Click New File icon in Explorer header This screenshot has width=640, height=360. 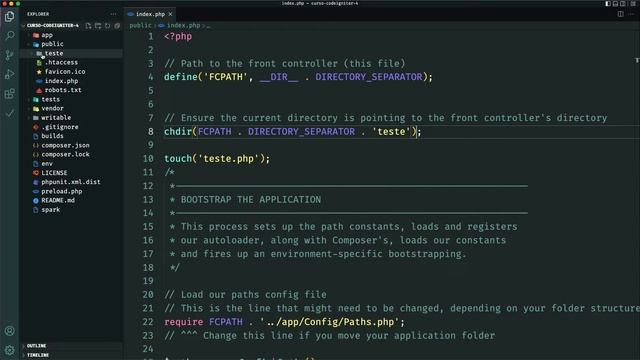[x=88, y=25]
